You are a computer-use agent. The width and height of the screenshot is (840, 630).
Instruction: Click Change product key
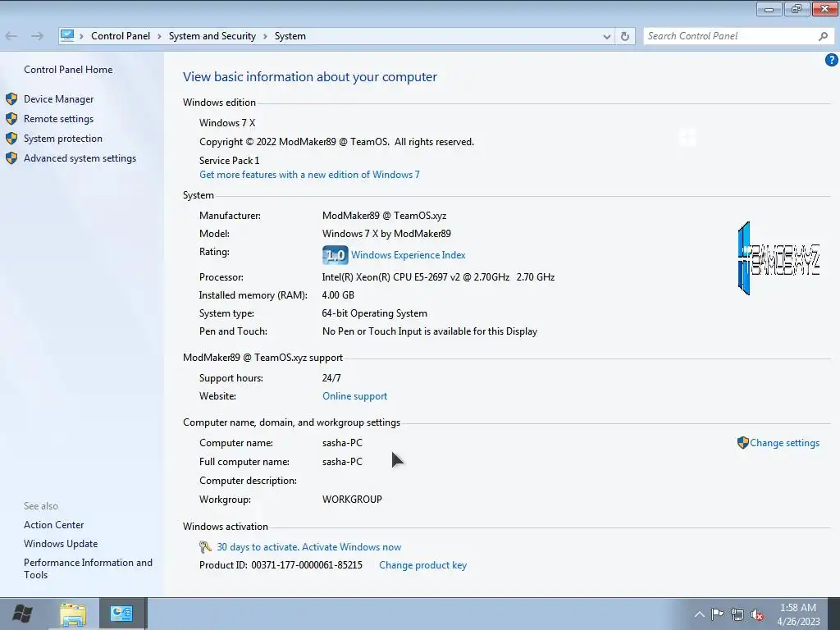coord(422,565)
